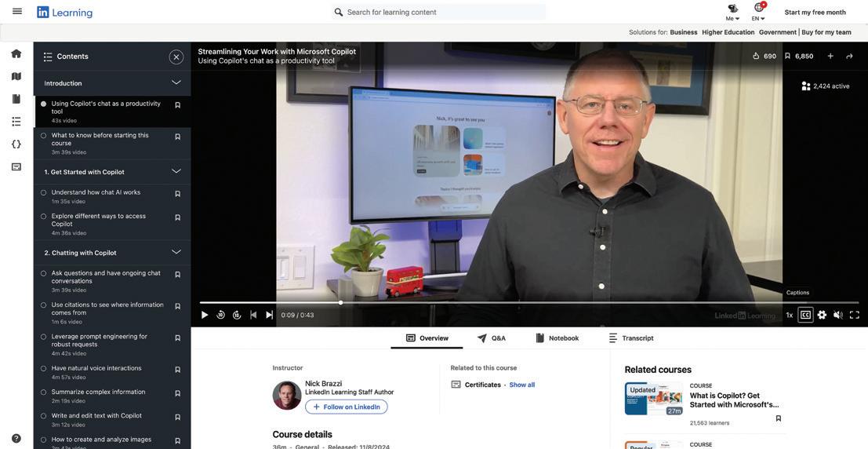Go to previous video
The height and width of the screenshot is (449, 868).
(x=253, y=315)
